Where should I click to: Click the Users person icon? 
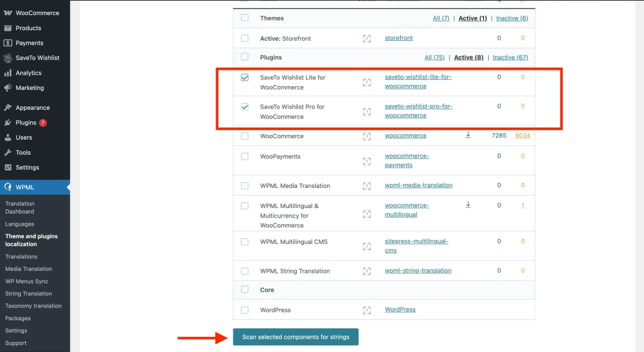[x=8, y=138]
